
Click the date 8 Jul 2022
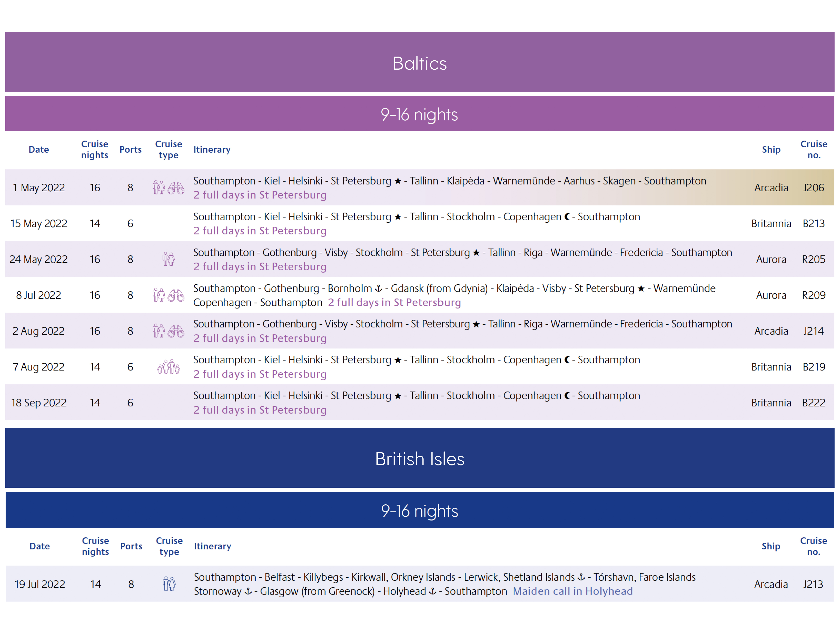(x=39, y=295)
